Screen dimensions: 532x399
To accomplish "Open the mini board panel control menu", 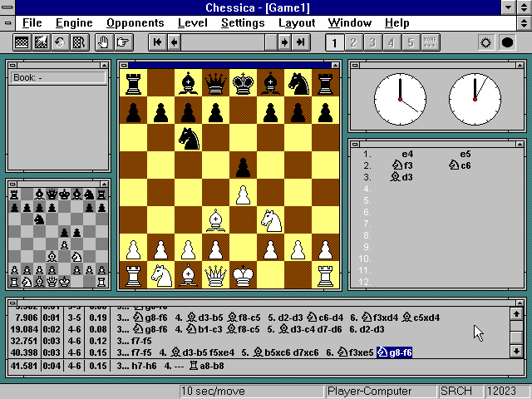I will (x=13, y=184).
